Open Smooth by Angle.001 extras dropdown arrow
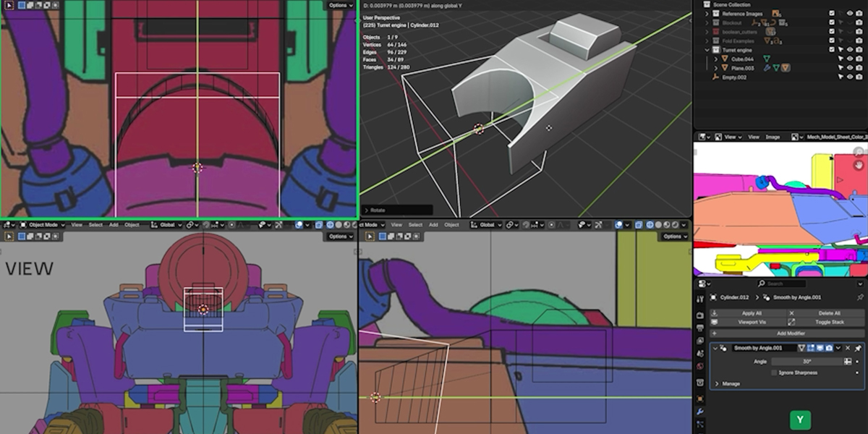Image resolution: width=868 pixels, height=434 pixels. (x=838, y=348)
